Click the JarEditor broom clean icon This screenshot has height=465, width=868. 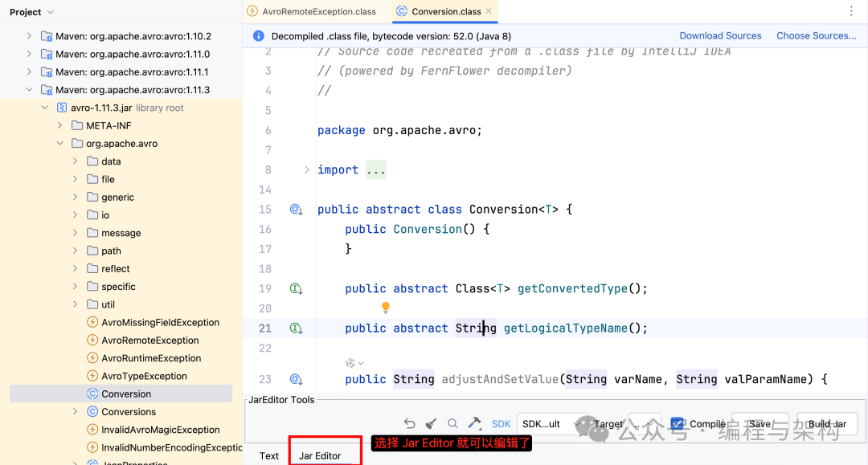(431, 423)
